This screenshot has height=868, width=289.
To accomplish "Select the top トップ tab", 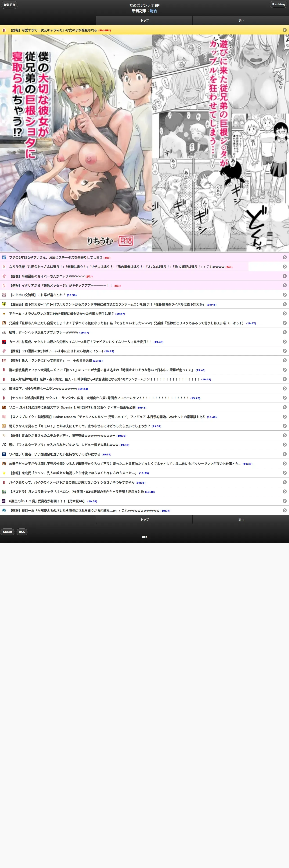I will (144, 21).
